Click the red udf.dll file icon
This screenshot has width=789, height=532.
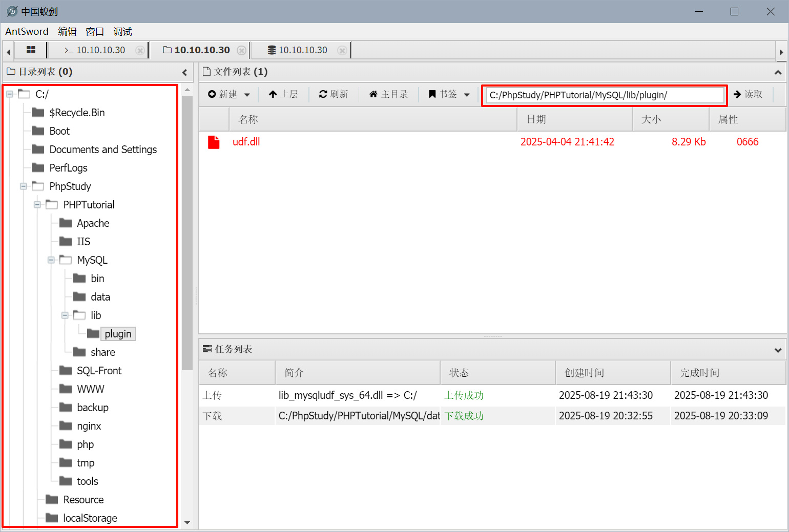[214, 142]
